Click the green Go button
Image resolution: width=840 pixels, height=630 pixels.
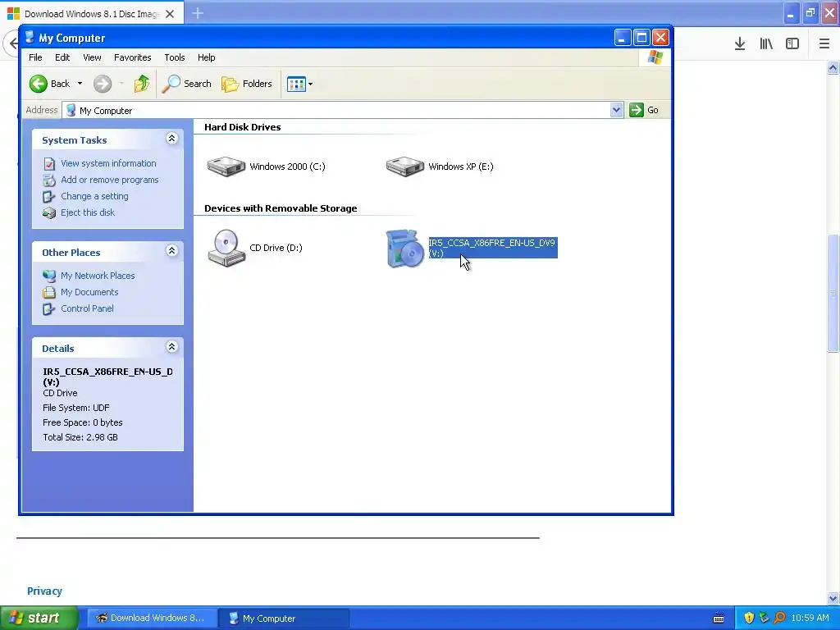coord(644,110)
